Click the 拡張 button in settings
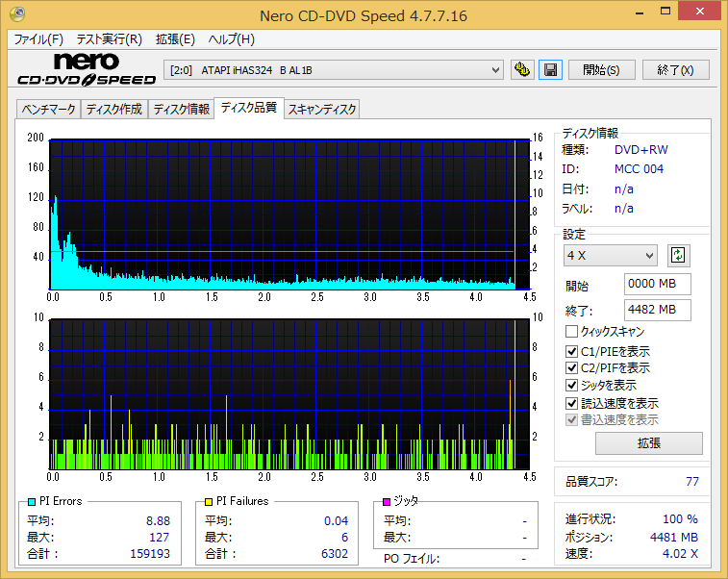 (648, 443)
